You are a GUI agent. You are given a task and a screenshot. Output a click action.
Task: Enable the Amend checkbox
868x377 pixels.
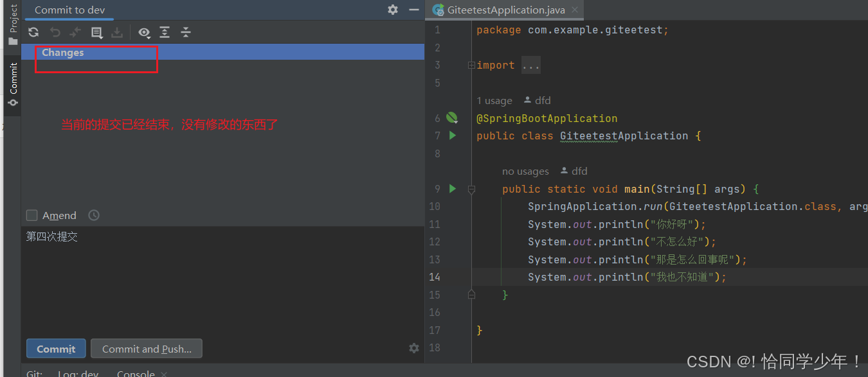pos(32,215)
